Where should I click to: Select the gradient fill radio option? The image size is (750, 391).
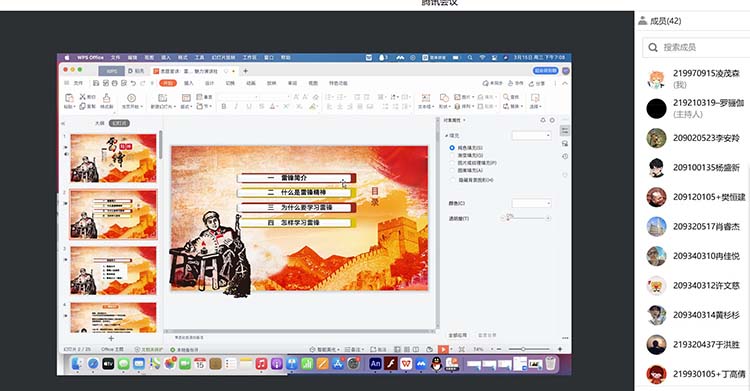coord(452,155)
